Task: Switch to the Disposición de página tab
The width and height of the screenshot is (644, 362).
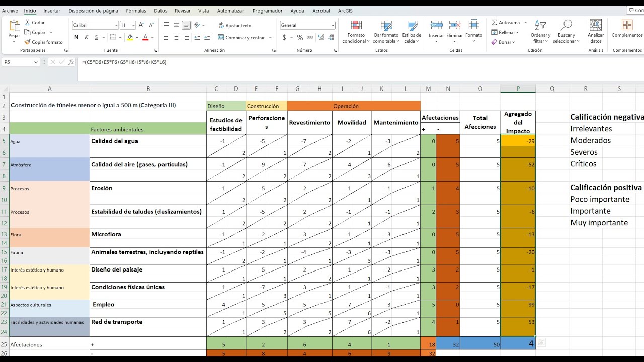Action: [x=94, y=11]
